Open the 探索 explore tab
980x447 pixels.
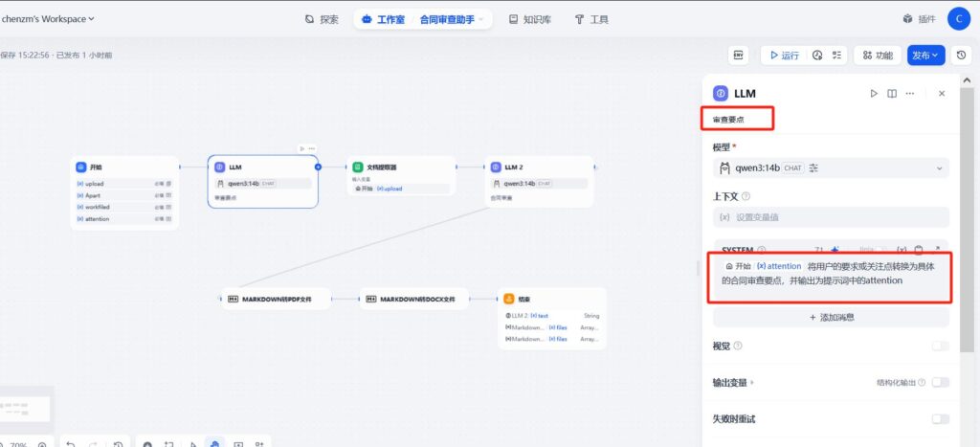[x=322, y=19]
